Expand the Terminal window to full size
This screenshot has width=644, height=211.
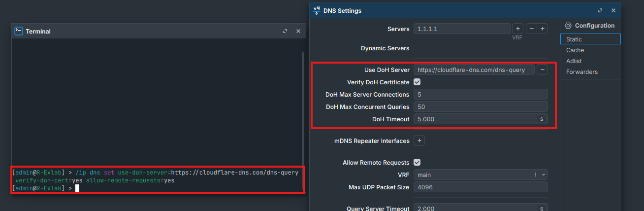tap(285, 31)
